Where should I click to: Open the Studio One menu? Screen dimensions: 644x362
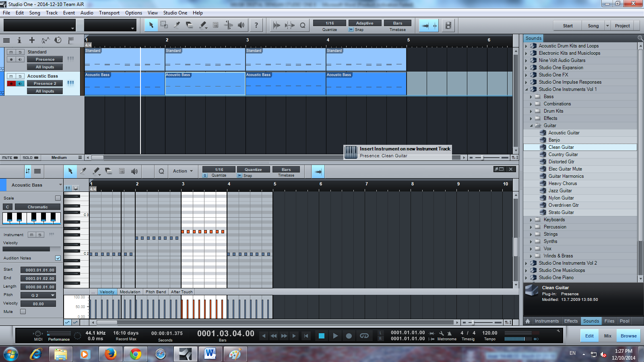point(175,13)
